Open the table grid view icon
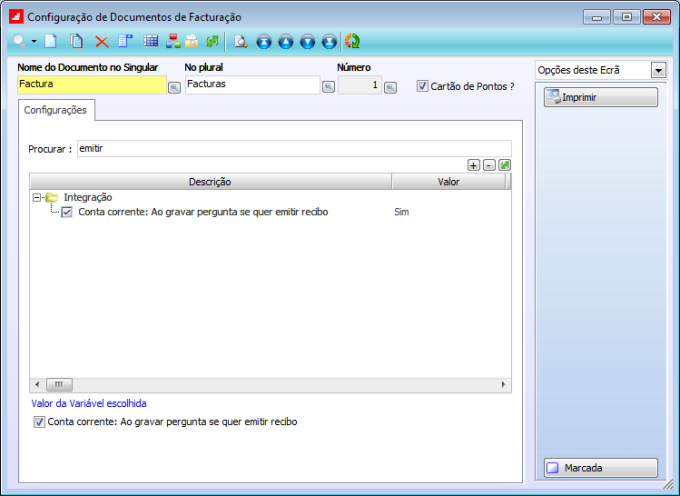Viewport: 680px width, 496px height. pos(150,42)
